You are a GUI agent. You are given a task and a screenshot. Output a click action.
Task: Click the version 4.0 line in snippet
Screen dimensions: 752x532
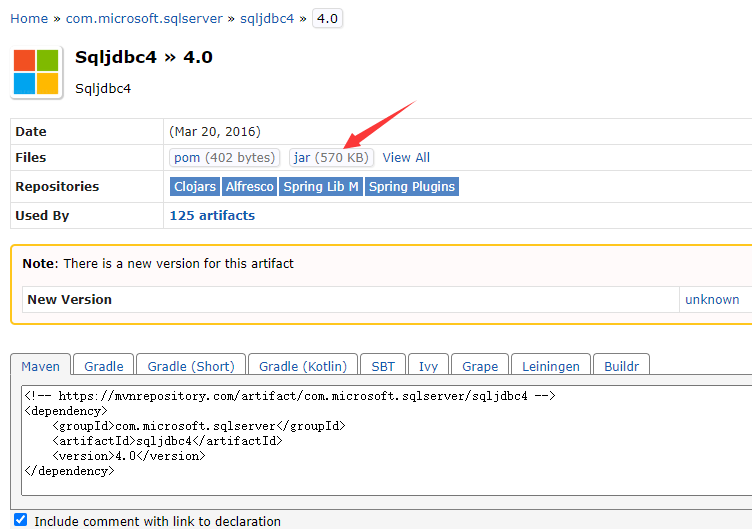[129, 455]
